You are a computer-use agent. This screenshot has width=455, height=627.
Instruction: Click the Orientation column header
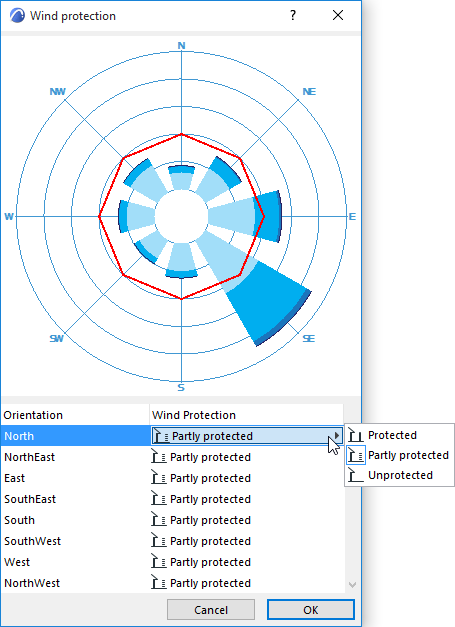(75, 415)
